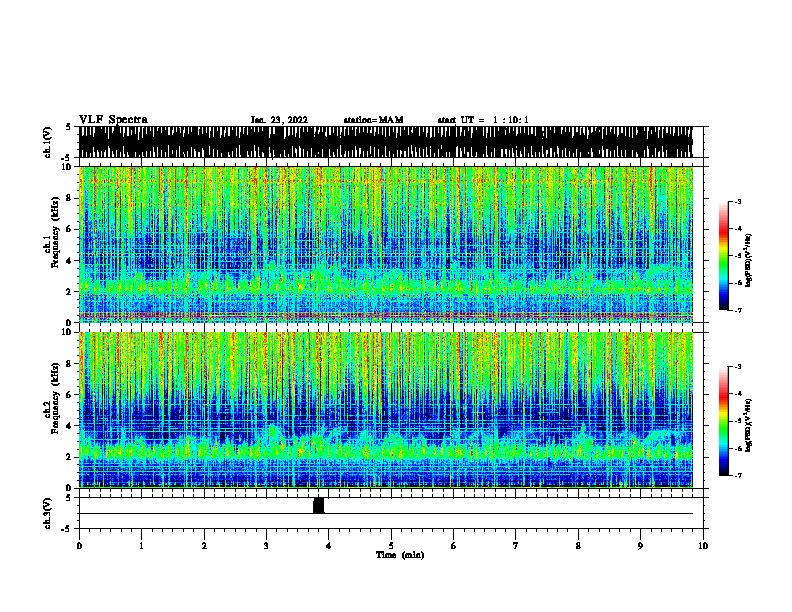Click time-axis tick label "3"
This screenshot has width=792, height=612.
pos(266,546)
